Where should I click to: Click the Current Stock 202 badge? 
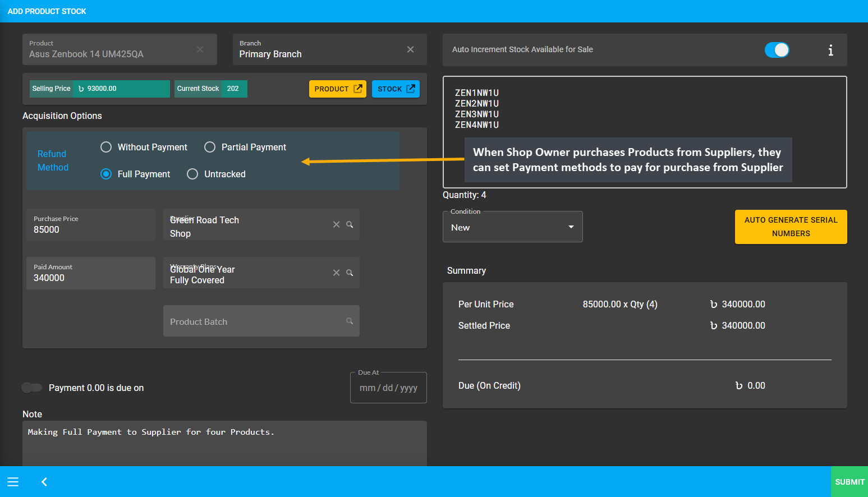click(211, 89)
